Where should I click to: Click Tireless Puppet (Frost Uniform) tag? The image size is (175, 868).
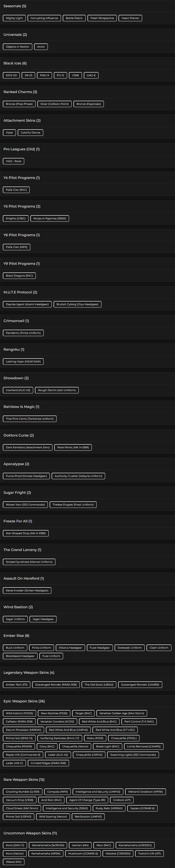click(x=73, y=505)
